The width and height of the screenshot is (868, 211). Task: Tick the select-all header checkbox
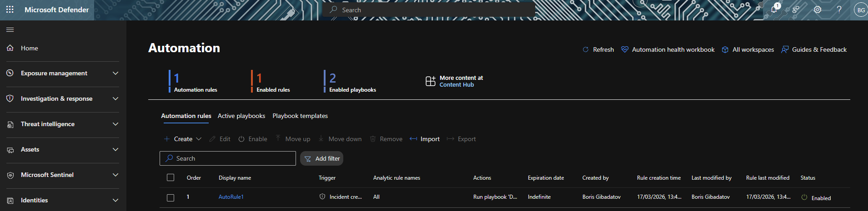pyautogui.click(x=171, y=177)
